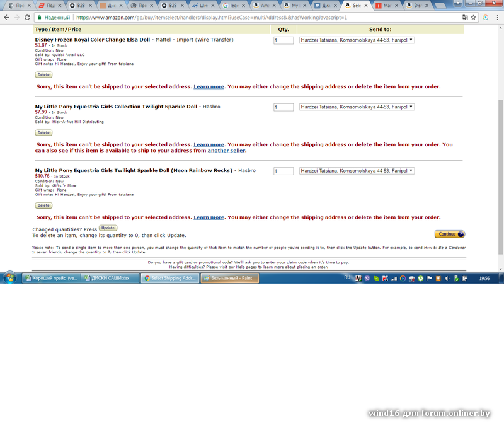Go back with the browser back arrow
Image resolution: width=504 pixels, height=428 pixels.
click(6, 18)
